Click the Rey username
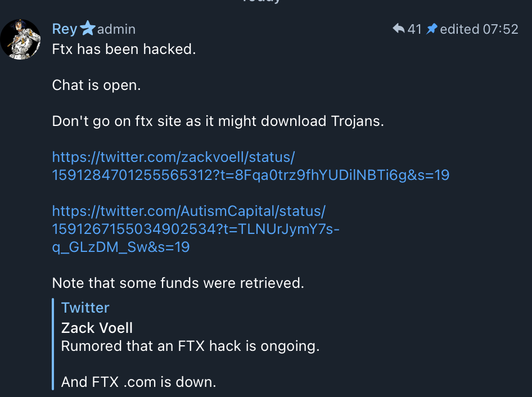 click(65, 29)
